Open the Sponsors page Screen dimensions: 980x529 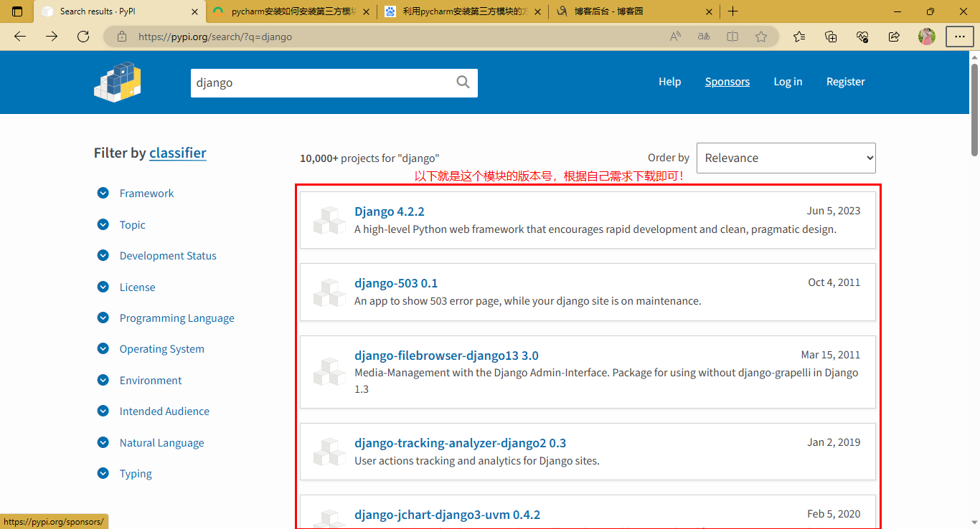coord(727,82)
